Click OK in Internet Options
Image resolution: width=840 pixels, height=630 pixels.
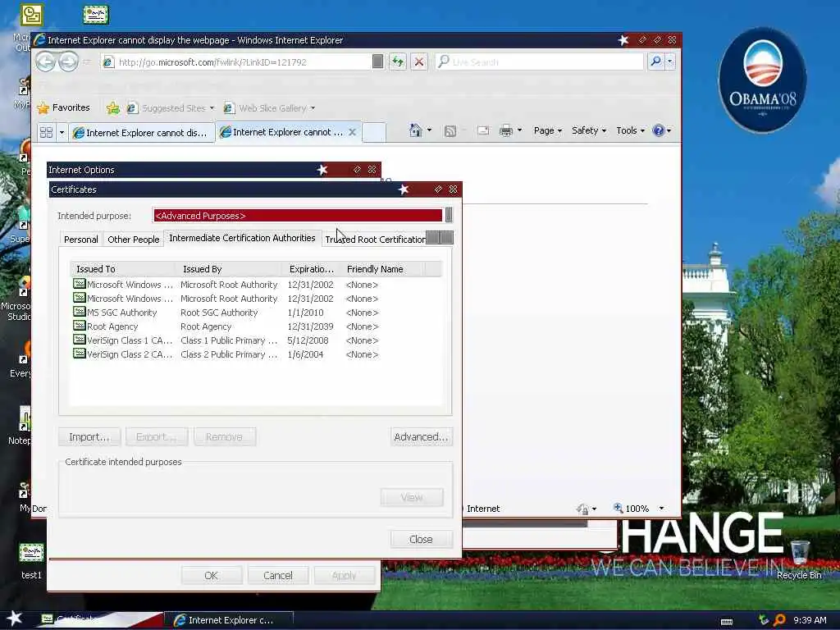211,575
